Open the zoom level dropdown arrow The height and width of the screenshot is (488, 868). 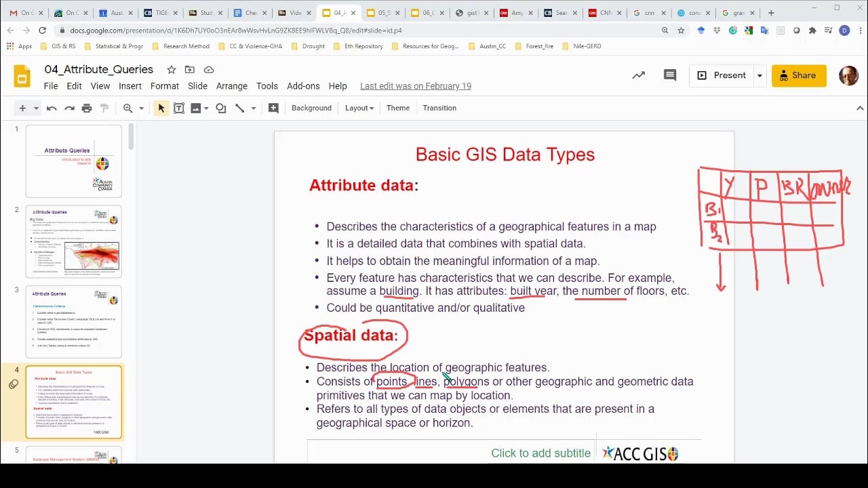tap(141, 108)
